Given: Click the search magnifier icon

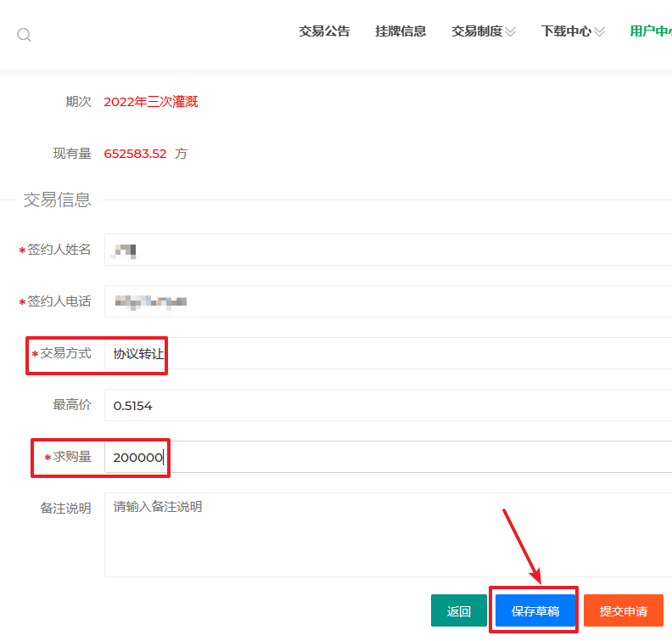Looking at the screenshot, I should coord(24,35).
